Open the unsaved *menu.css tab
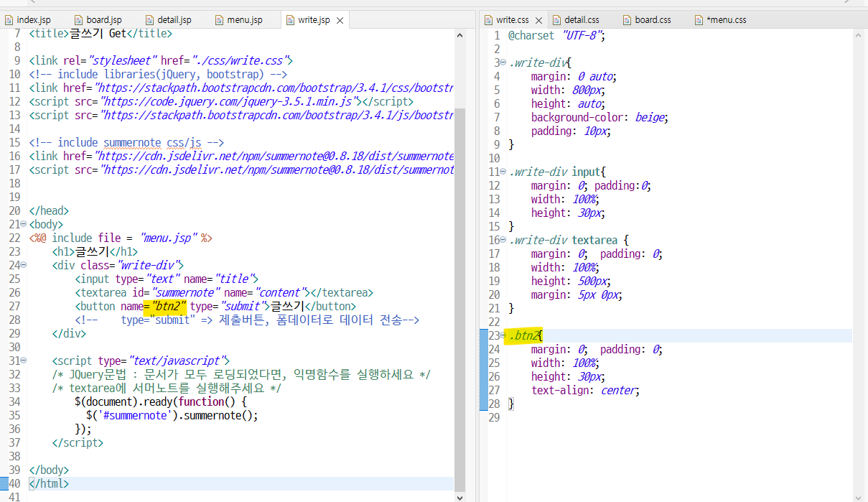This screenshot has height=502, width=868. (727, 20)
